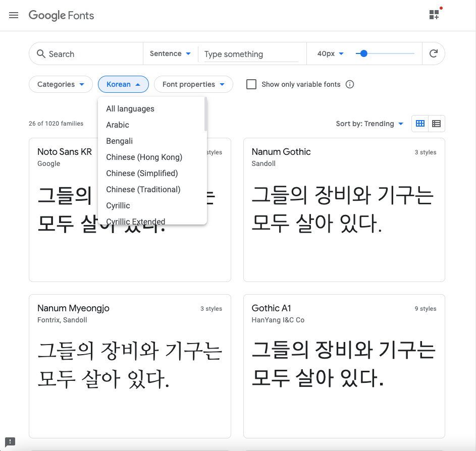This screenshot has width=476, height=451.
Task: Open the Gothic A1 font card
Action: (x=344, y=366)
